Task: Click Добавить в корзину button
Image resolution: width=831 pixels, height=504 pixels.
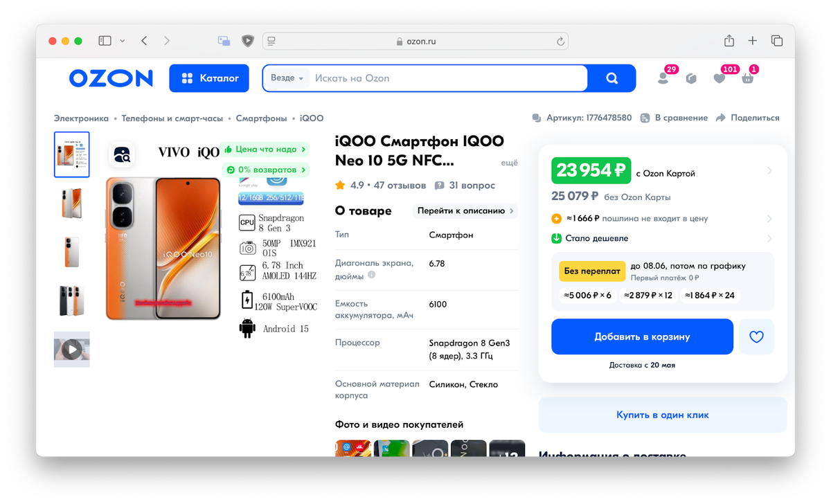Action: [642, 337]
